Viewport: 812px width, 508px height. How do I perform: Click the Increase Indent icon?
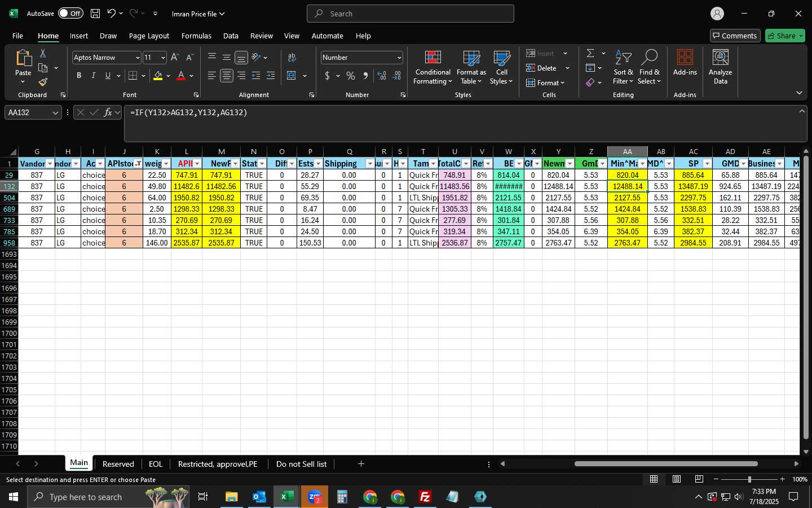coord(271,76)
